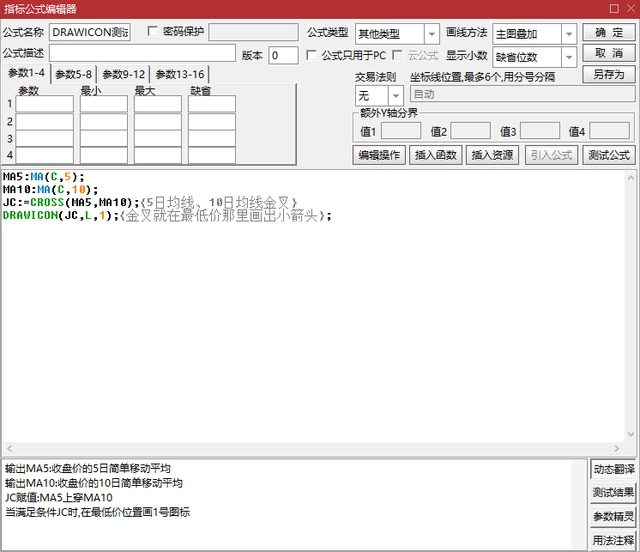
Task: Click the JC:=CROSS(MA5,MA10) code line
Action: pos(150,203)
